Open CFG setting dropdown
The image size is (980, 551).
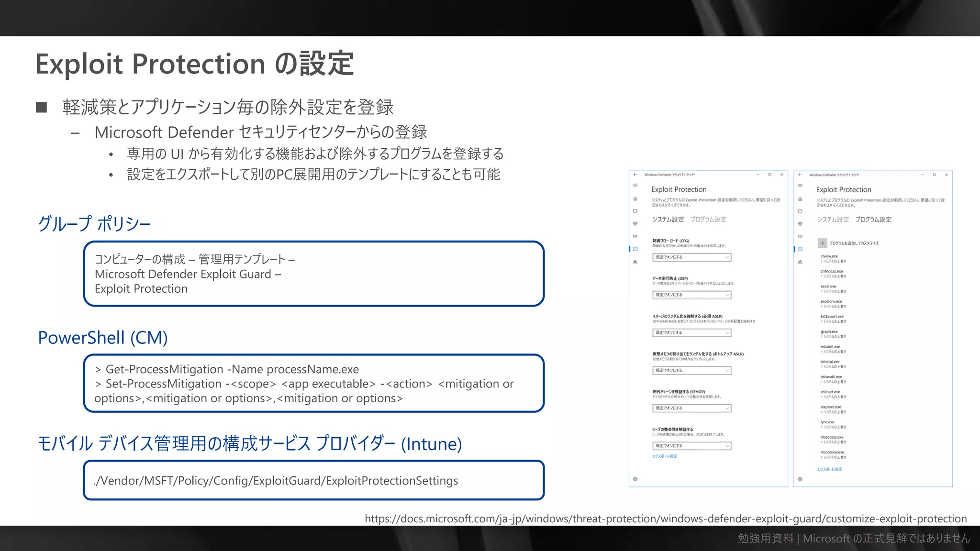coord(692,257)
